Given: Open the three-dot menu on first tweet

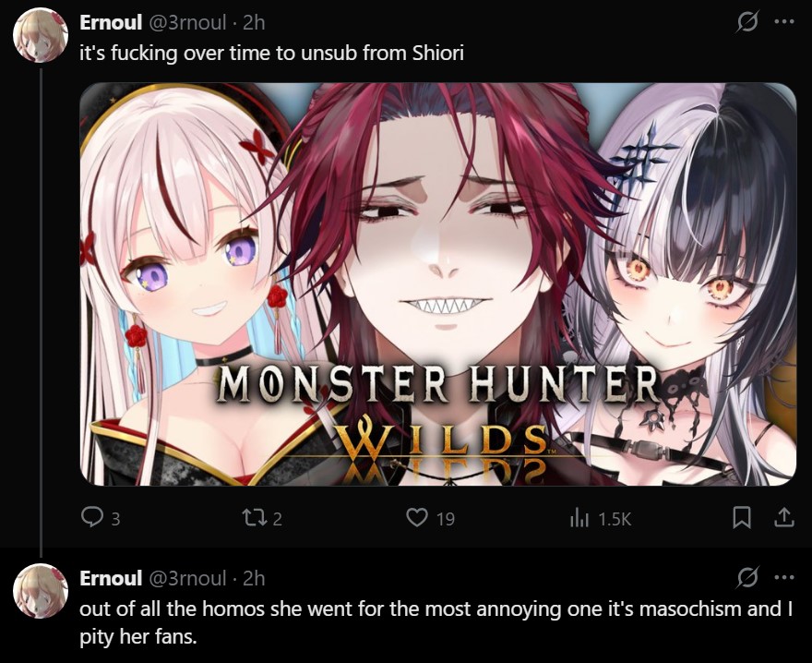Looking at the screenshot, I should (x=784, y=22).
